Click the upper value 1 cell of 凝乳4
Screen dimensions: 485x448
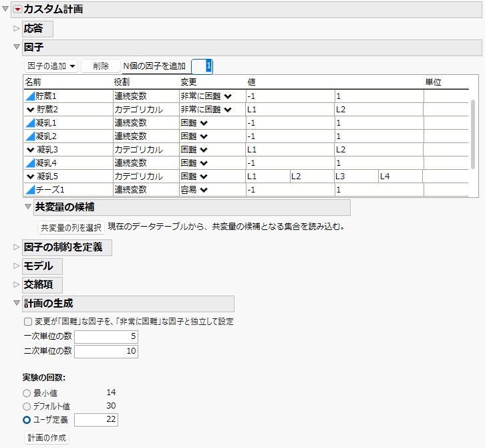coord(379,163)
